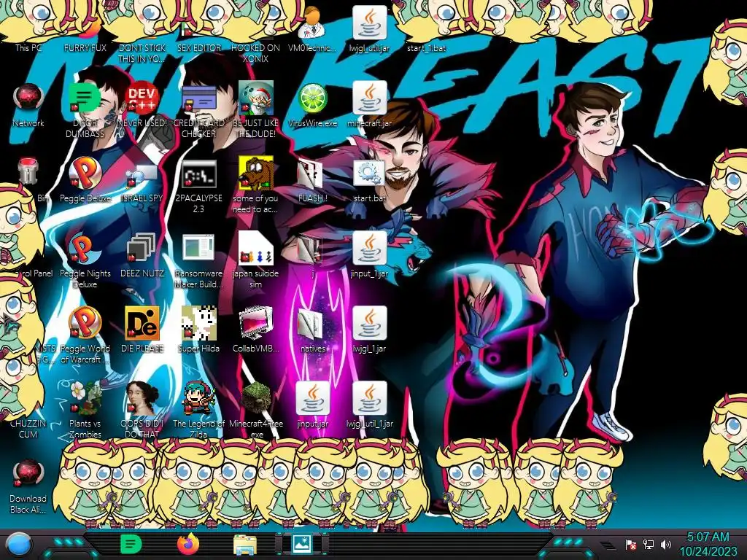Image resolution: width=747 pixels, height=560 pixels.
Task: Open Firefox from the taskbar
Action: tap(187, 544)
